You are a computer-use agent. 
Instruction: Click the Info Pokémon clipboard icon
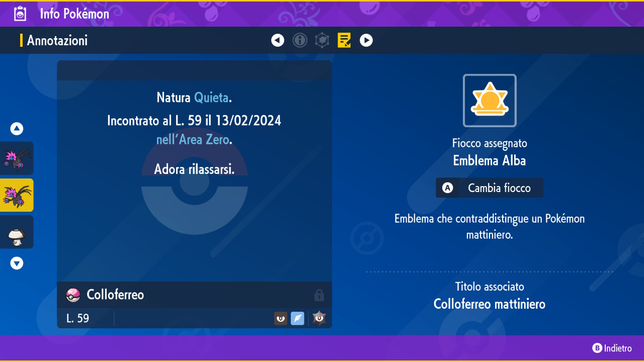click(20, 14)
